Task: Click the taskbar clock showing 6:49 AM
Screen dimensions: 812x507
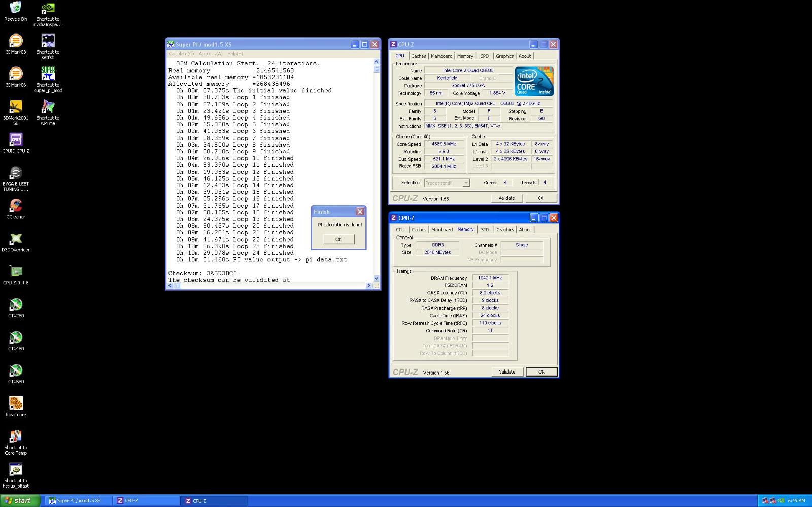Action: click(796, 501)
